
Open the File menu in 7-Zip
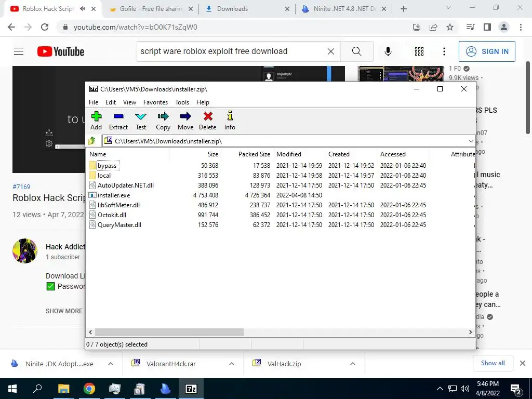click(x=94, y=102)
